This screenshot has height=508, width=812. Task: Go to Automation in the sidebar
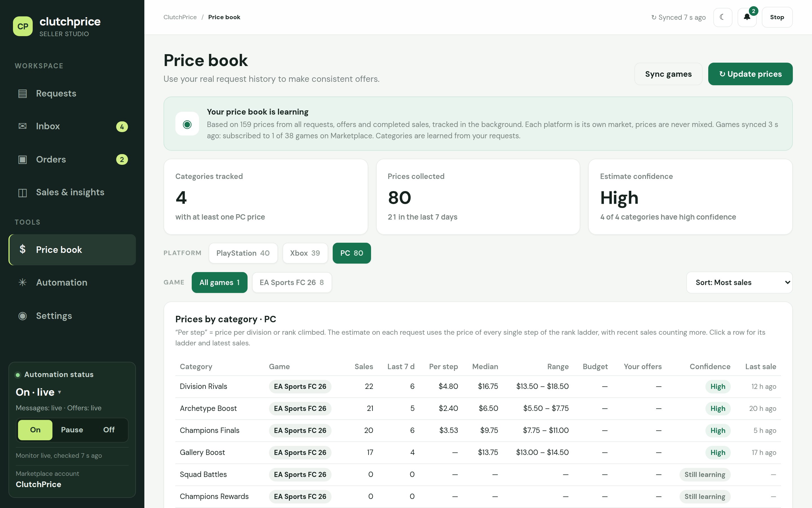(72, 282)
